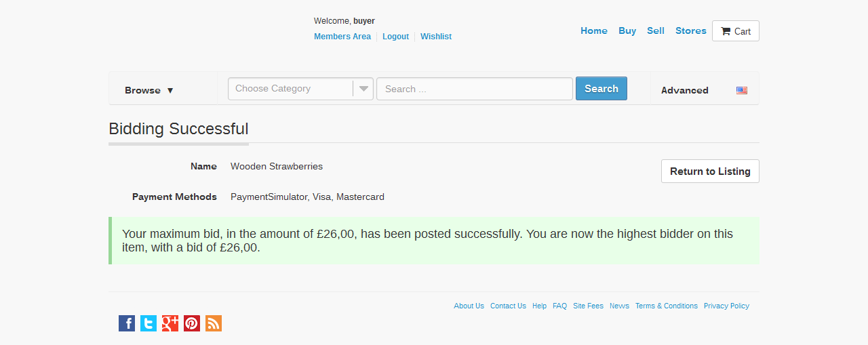Click the Logout link
The image size is (868, 345).
tap(395, 37)
